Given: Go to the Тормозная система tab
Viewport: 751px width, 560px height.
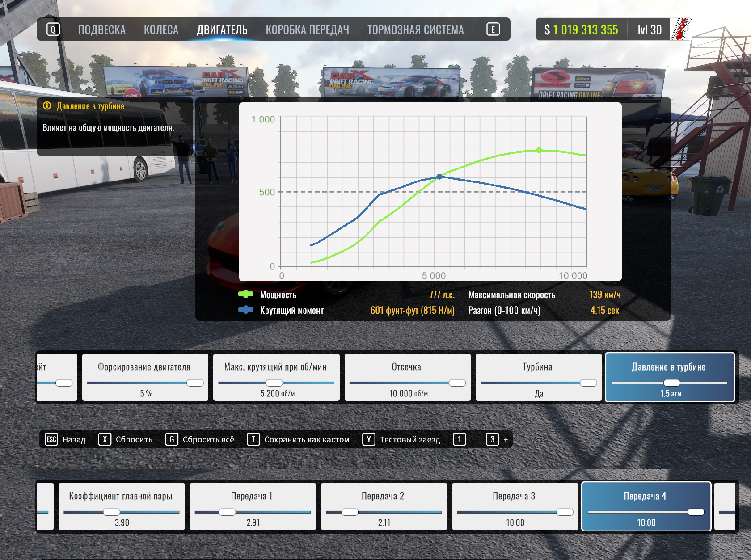Looking at the screenshot, I should pos(416,30).
